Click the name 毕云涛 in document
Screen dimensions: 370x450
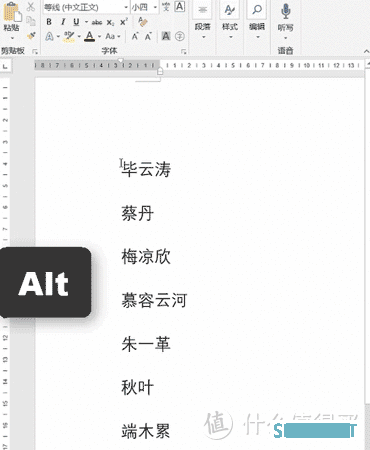(x=146, y=169)
